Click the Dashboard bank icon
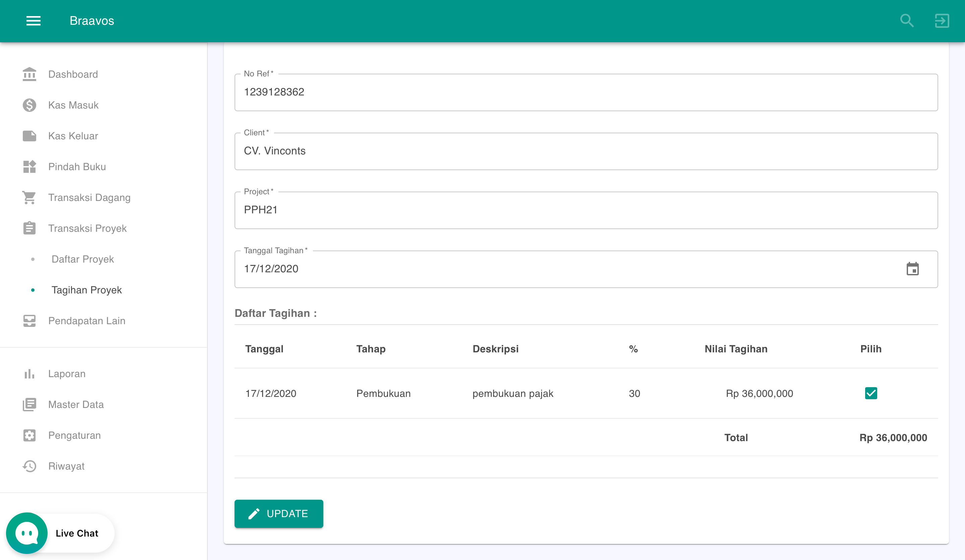 [x=29, y=74]
